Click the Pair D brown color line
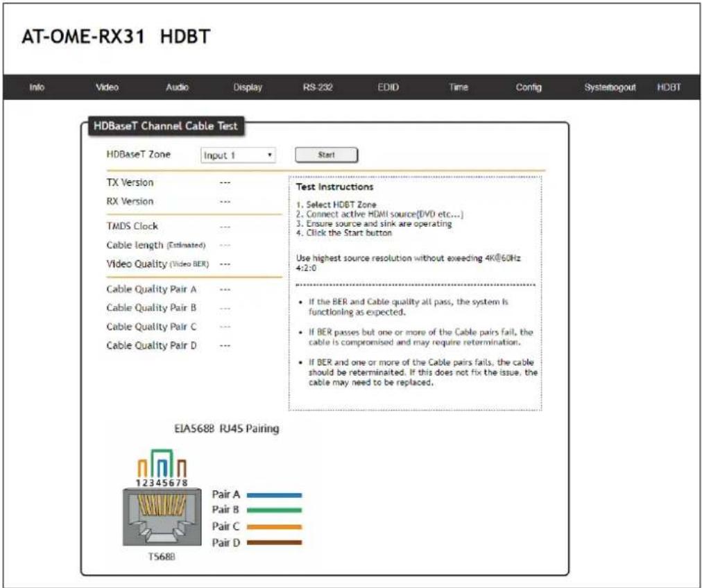Image resolution: width=702 pixels, height=588 pixels. pyautogui.click(x=275, y=542)
